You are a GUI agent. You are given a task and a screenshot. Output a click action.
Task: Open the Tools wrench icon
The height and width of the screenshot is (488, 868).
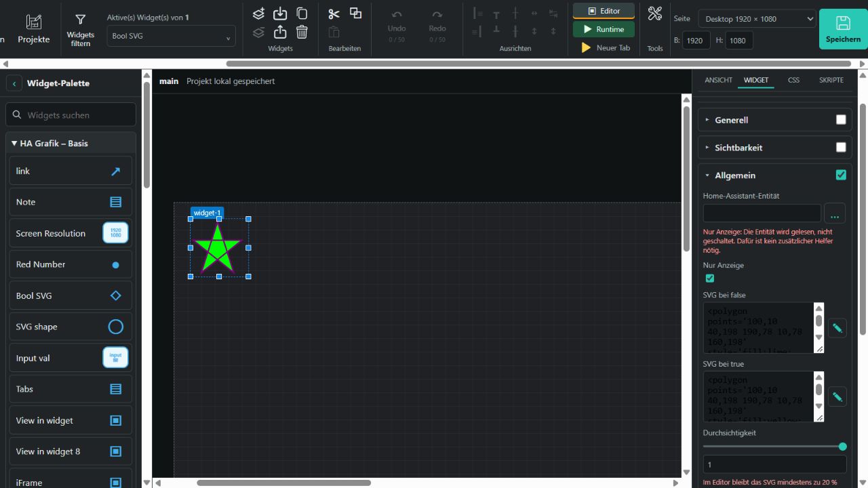tap(654, 14)
